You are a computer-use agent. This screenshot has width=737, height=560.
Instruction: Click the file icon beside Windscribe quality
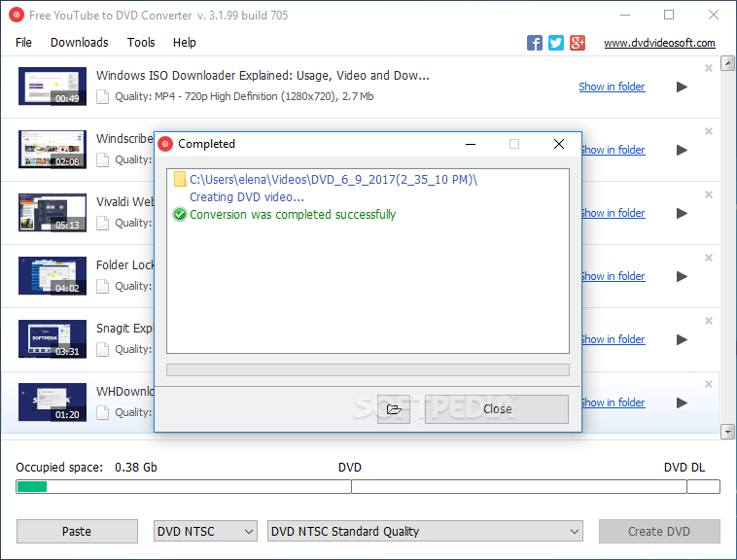[x=102, y=159]
